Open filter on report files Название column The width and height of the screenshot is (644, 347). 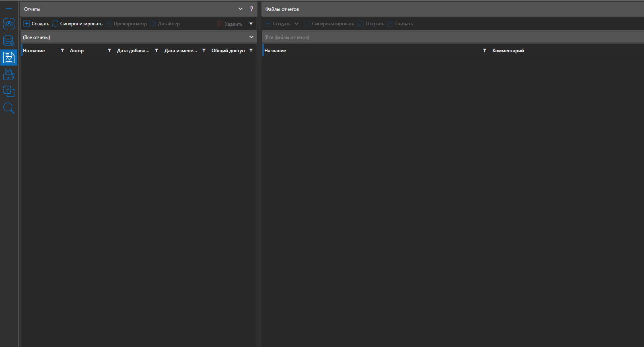pos(485,51)
